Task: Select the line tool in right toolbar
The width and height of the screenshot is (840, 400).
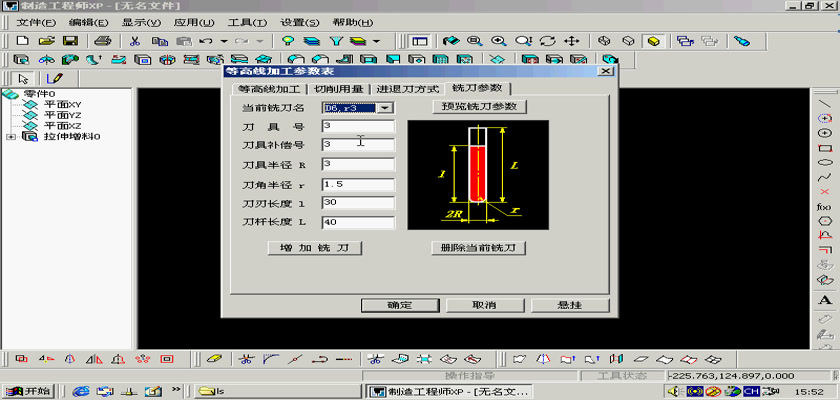Action: tap(825, 103)
